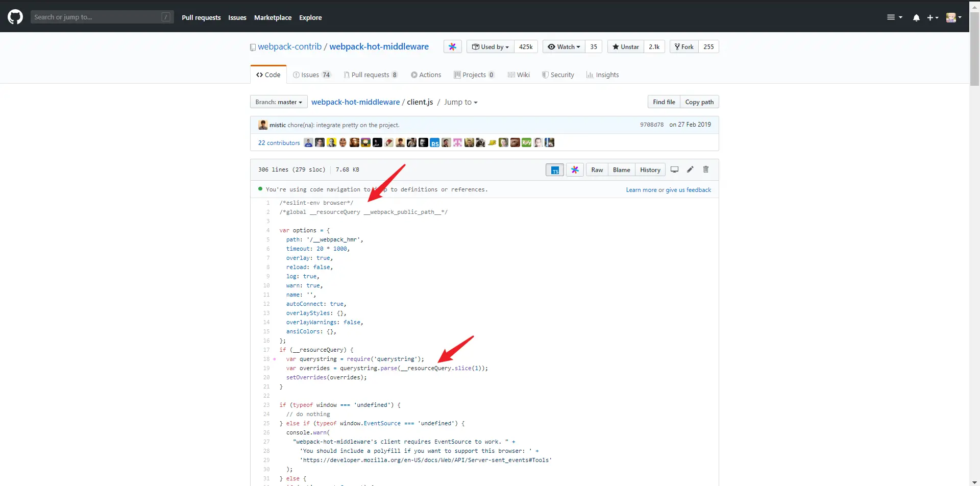View the 2.1k stargazers count
The height and width of the screenshot is (486, 980).
pyautogui.click(x=654, y=46)
